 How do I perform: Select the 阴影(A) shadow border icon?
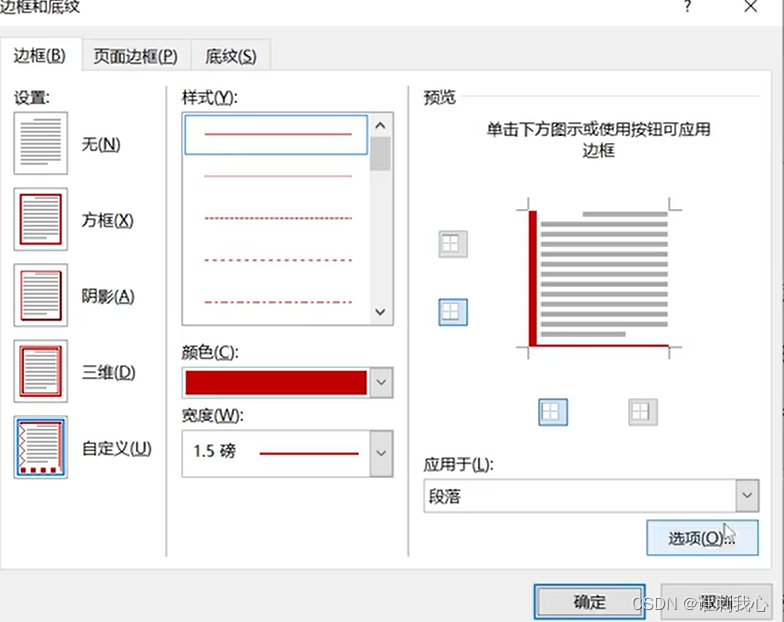[x=40, y=295]
